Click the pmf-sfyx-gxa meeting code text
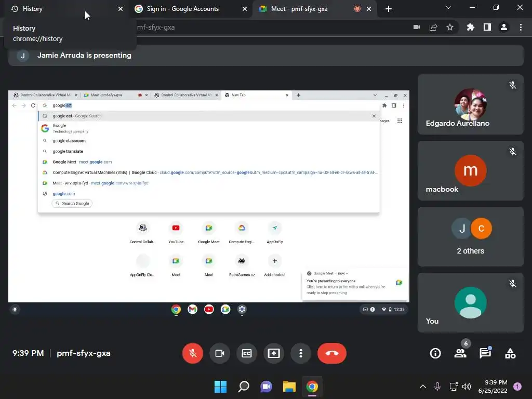Image resolution: width=532 pixels, height=399 pixels. click(x=84, y=353)
